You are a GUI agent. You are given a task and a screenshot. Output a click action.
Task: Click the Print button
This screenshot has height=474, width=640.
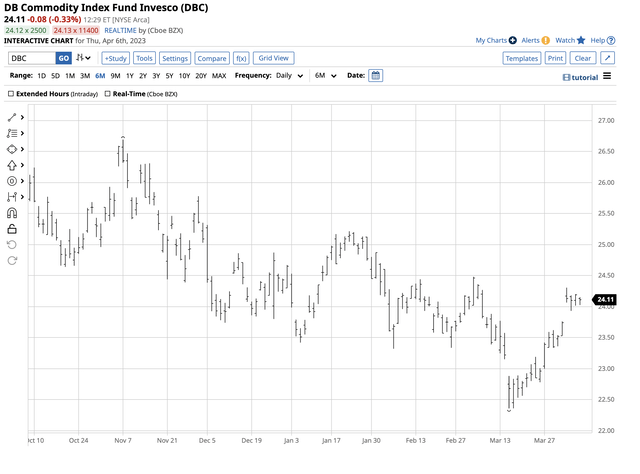[x=555, y=58]
